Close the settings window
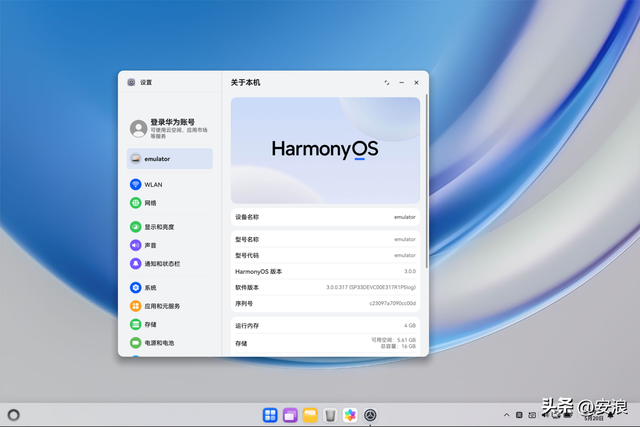The image size is (640, 427). [x=416, y=82]
